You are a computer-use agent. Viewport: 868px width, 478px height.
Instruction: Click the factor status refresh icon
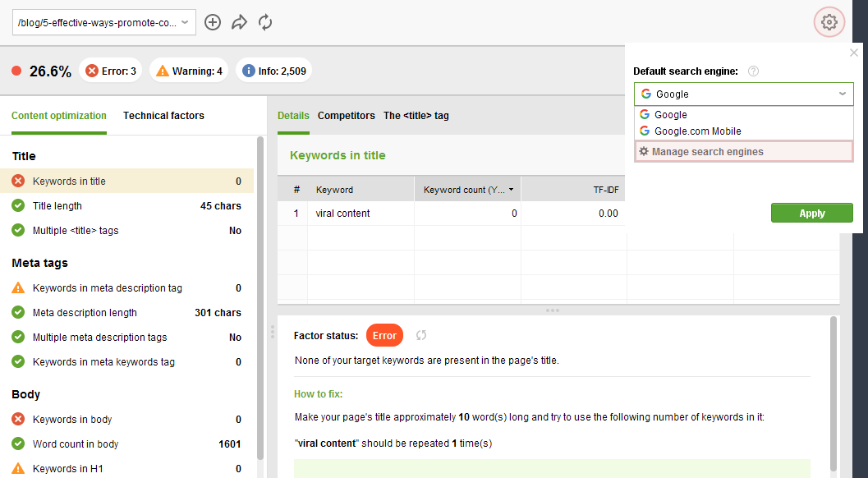(x=421, y=335)
